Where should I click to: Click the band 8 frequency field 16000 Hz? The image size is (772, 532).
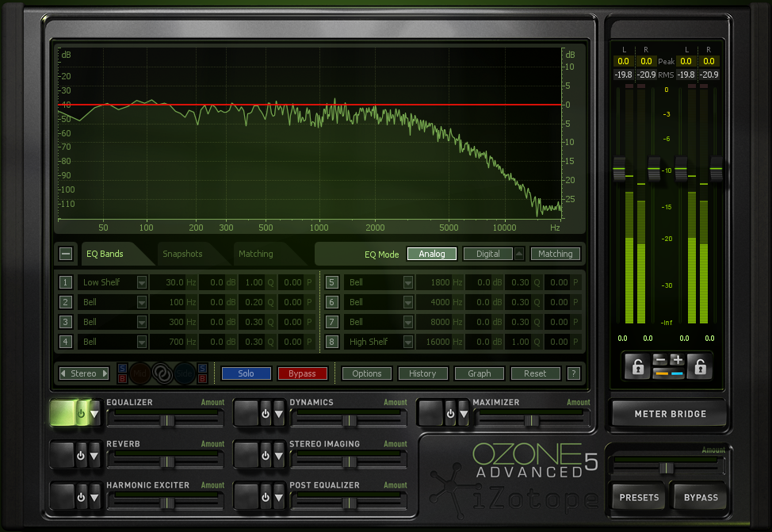440,342
